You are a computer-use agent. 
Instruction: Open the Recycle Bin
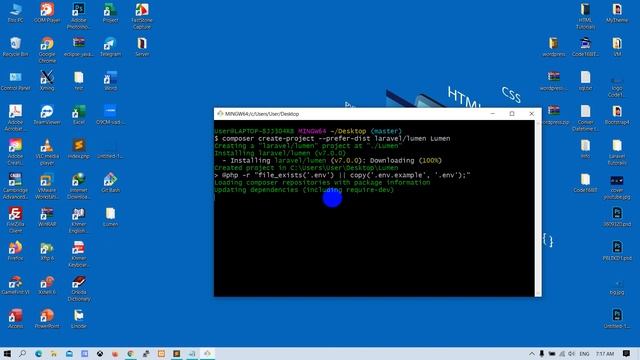[x=16, y=47]
